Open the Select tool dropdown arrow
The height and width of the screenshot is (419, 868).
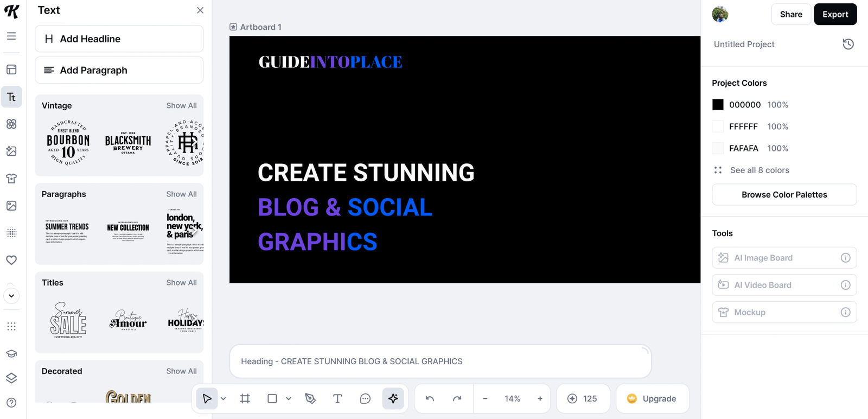click(x=223, y=399)
